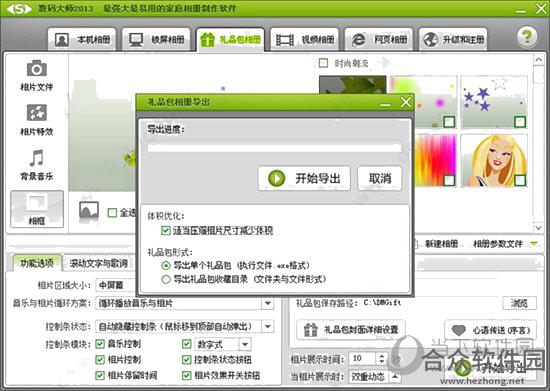Click scroll down arrow of frame list
550x391 pixels.
(538, 228)
